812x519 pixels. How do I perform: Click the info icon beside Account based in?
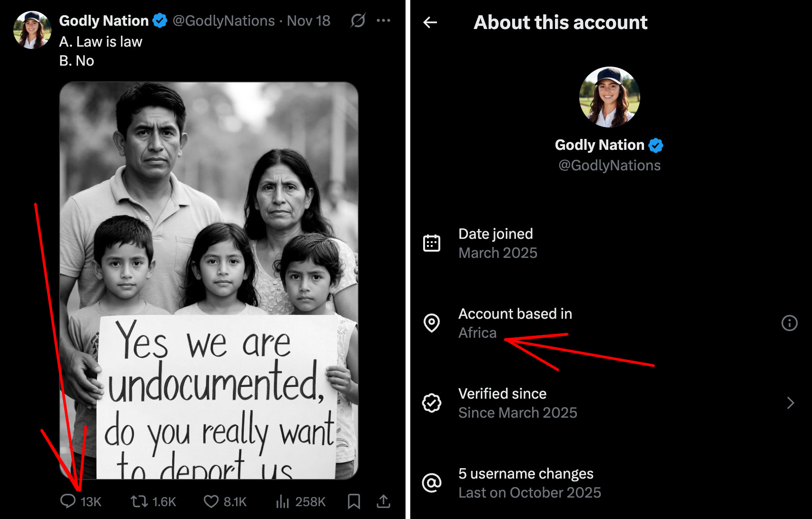click(789, 323)
